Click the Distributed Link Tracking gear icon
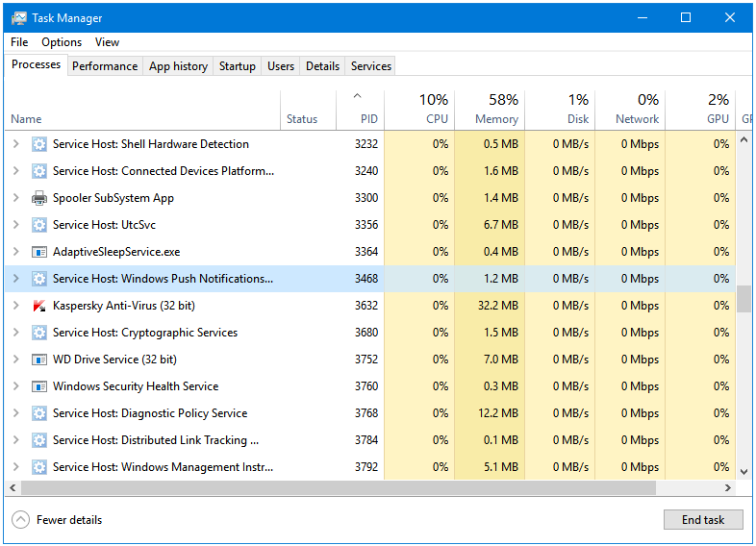The width and height of the screenshot is (756, 546). [39, 440]
